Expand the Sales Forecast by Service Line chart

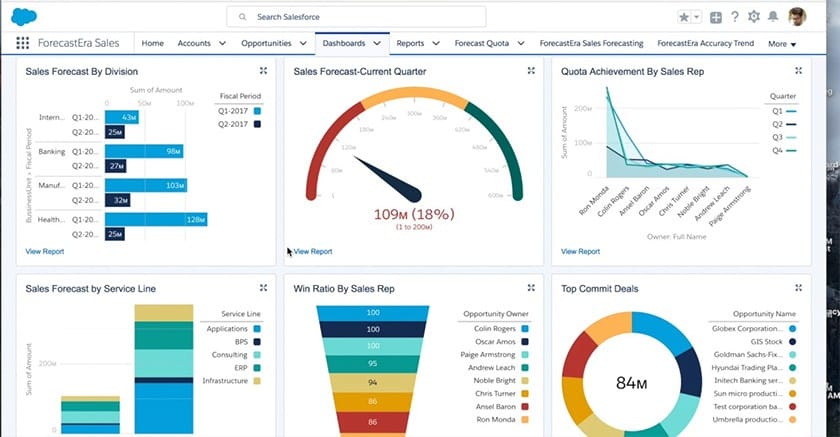click(x=263, y=288)
